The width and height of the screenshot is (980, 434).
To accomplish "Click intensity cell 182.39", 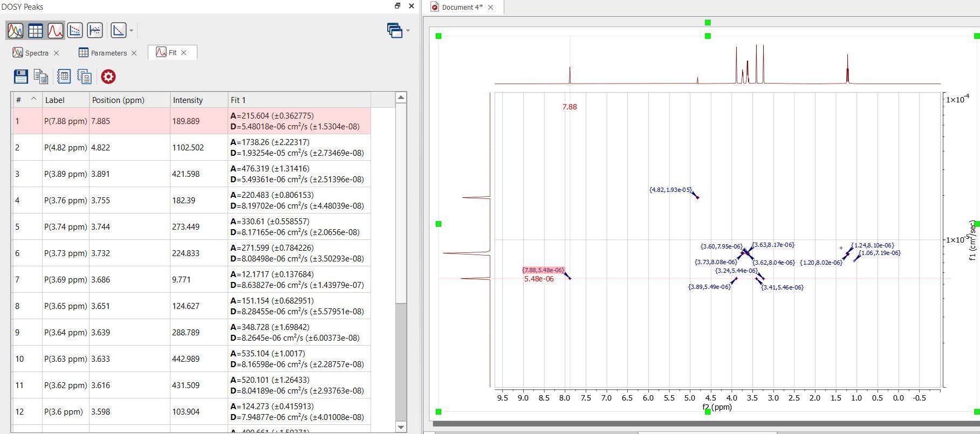I will [199, 200].
